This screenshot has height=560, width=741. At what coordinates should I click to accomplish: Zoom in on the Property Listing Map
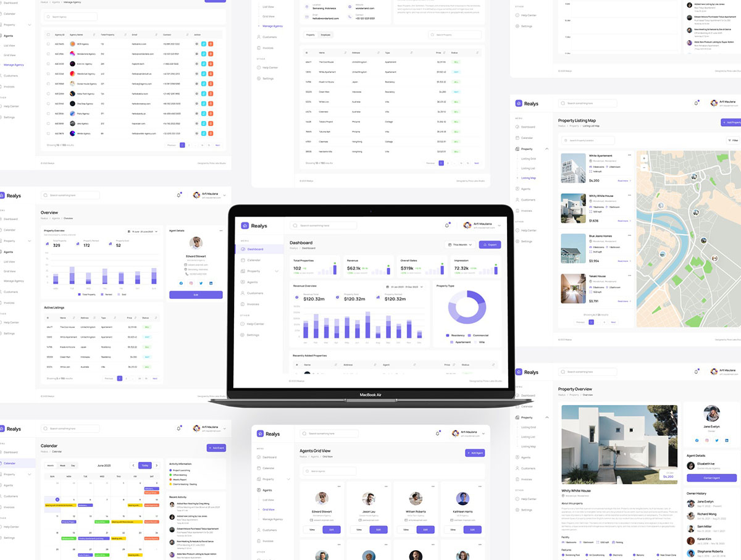[x=644, y=158]
